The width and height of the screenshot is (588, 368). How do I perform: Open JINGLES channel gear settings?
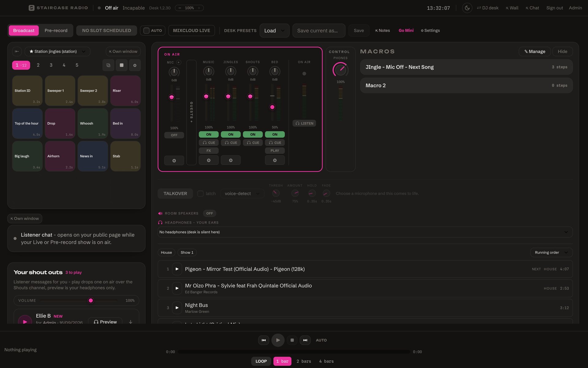[x=231, y=160]
